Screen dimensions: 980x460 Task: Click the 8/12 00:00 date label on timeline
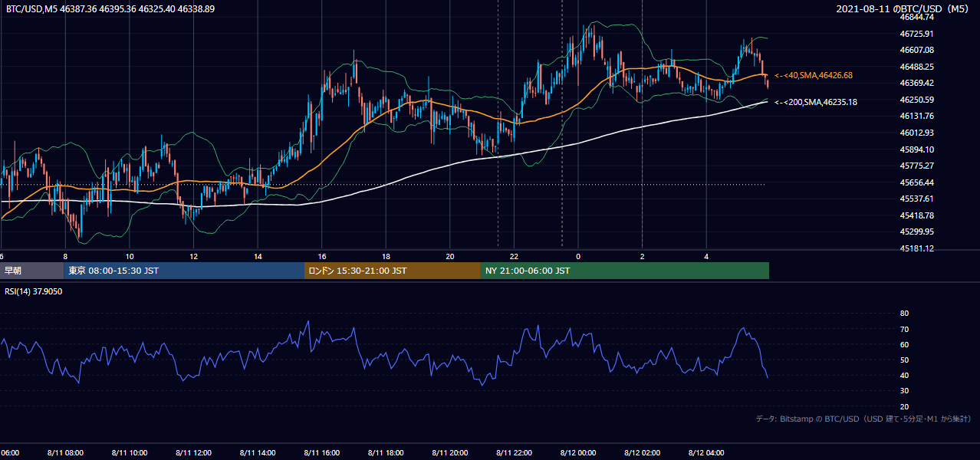coord(580,452)
